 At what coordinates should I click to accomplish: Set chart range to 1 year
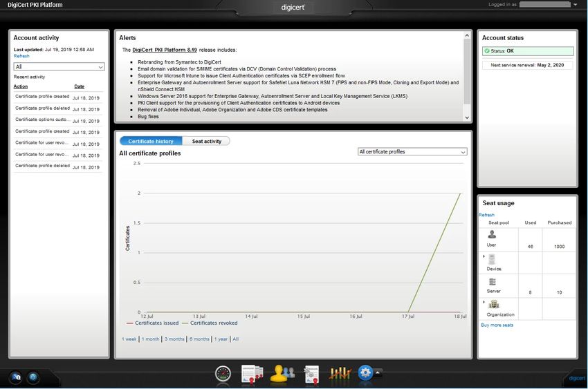[221, 339]
